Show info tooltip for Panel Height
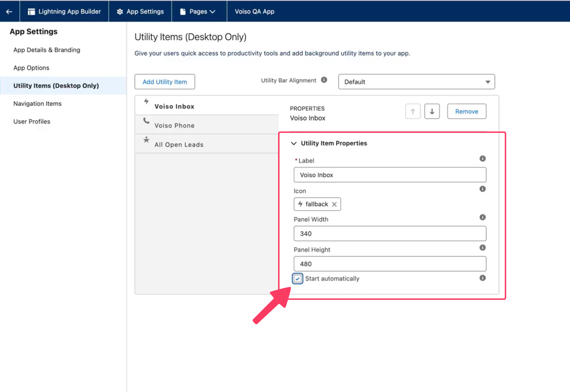 (x=483, y=248)
